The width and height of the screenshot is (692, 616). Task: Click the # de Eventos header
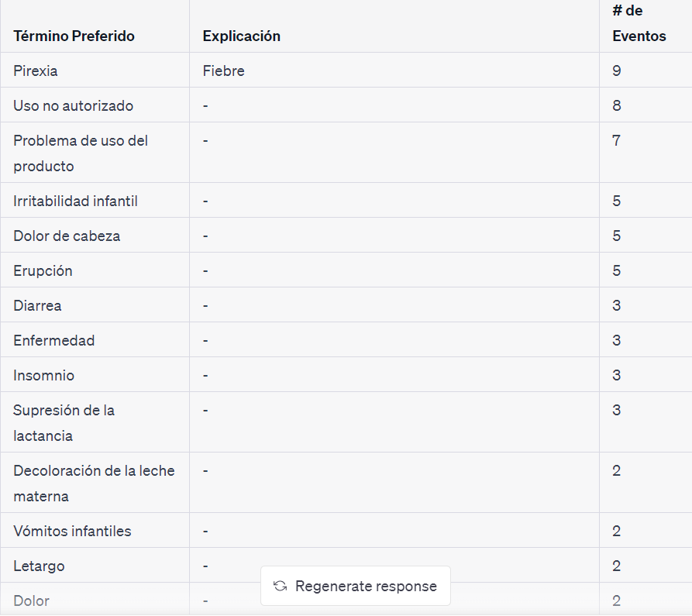(639, 23)
